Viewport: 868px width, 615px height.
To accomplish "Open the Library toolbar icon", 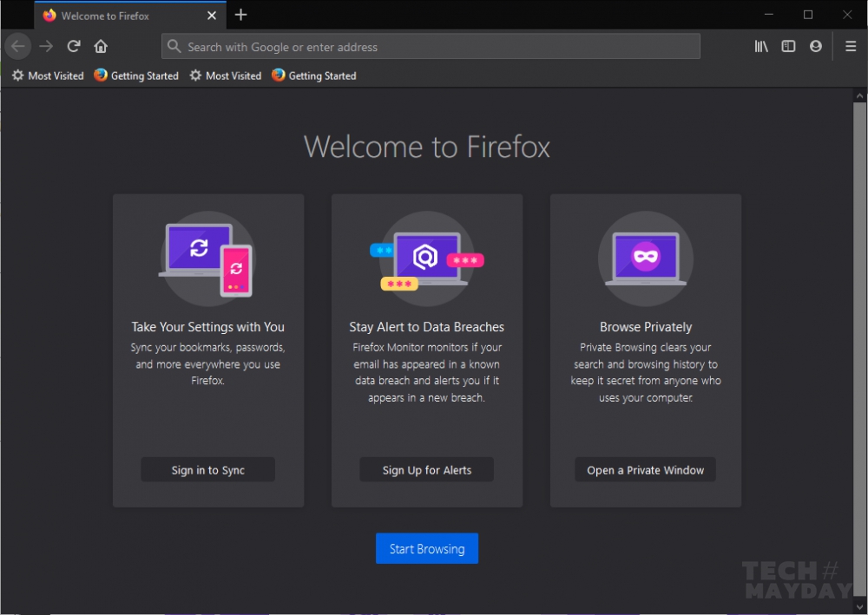I will tap(762, 47).
